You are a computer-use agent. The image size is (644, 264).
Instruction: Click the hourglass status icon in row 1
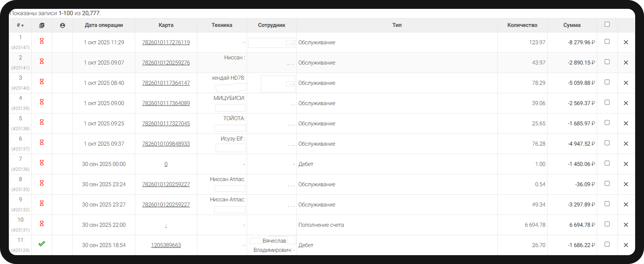coord(42,41)
